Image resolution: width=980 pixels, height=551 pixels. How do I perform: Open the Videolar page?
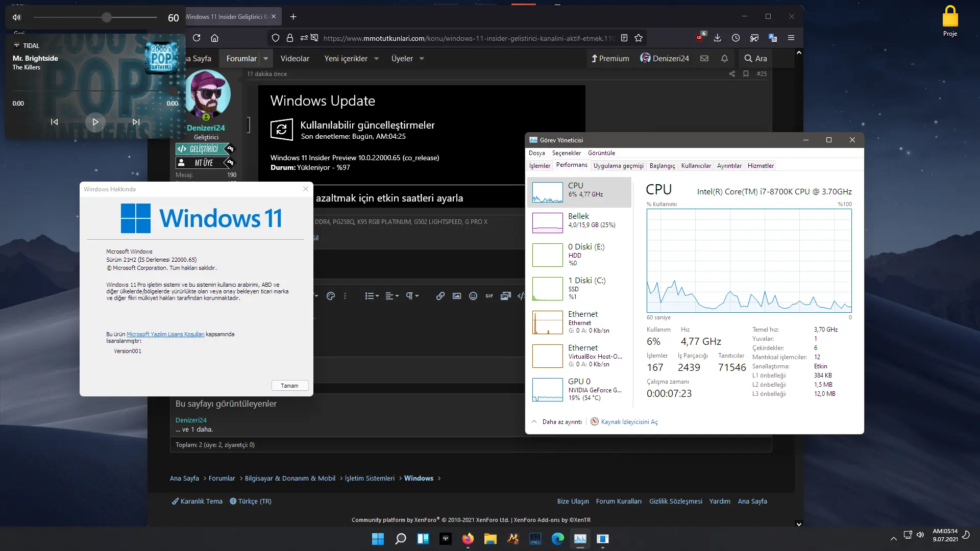point(295,59)
